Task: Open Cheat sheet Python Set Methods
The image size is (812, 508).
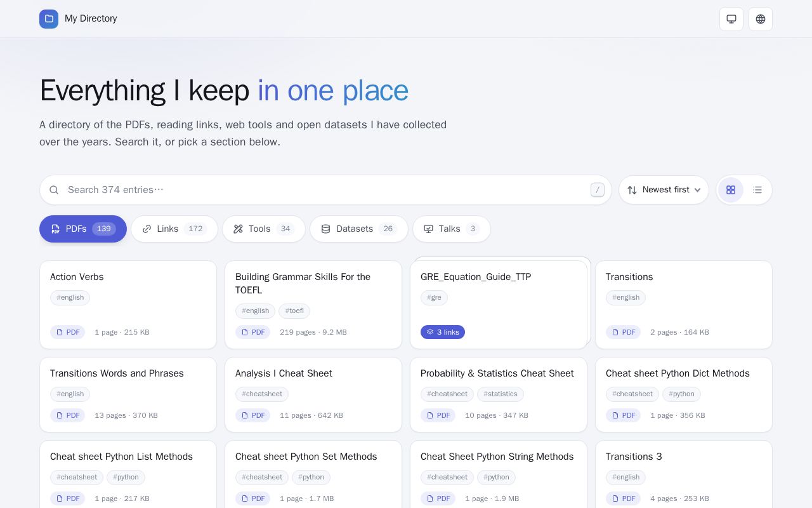Action: 313,474
